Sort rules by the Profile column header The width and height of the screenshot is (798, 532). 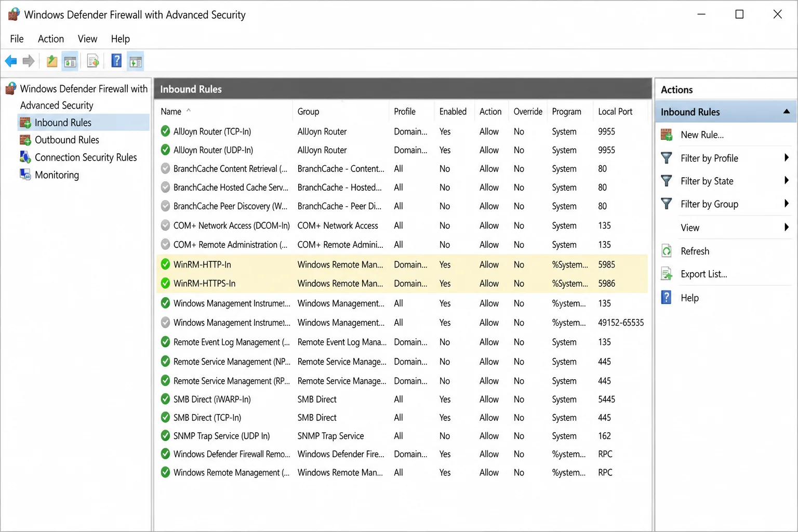405,111
